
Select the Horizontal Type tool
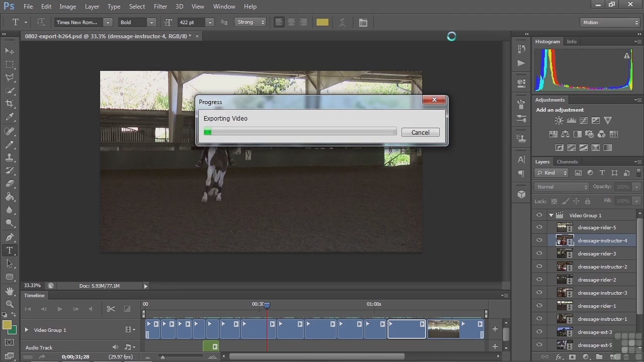point(10,250)
